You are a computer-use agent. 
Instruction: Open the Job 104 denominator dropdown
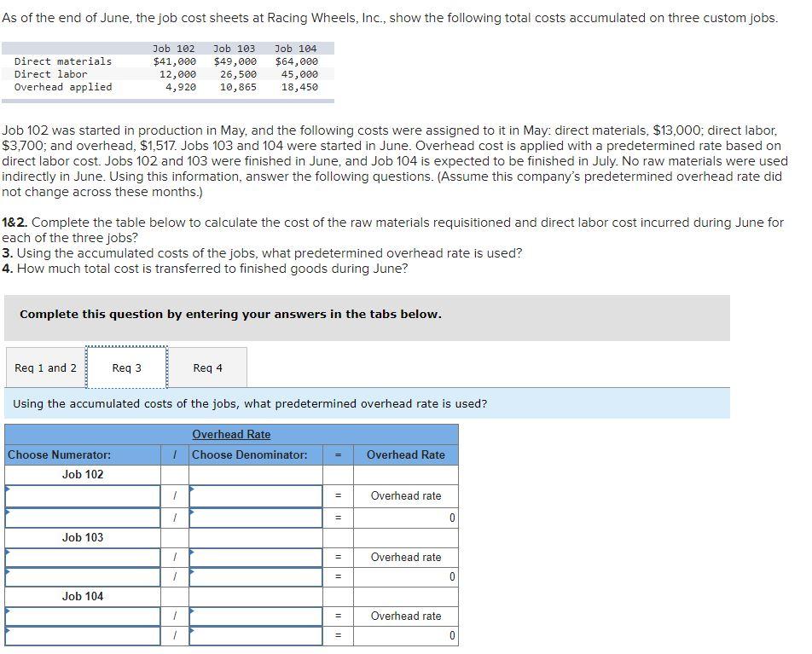tap(256, 616)
